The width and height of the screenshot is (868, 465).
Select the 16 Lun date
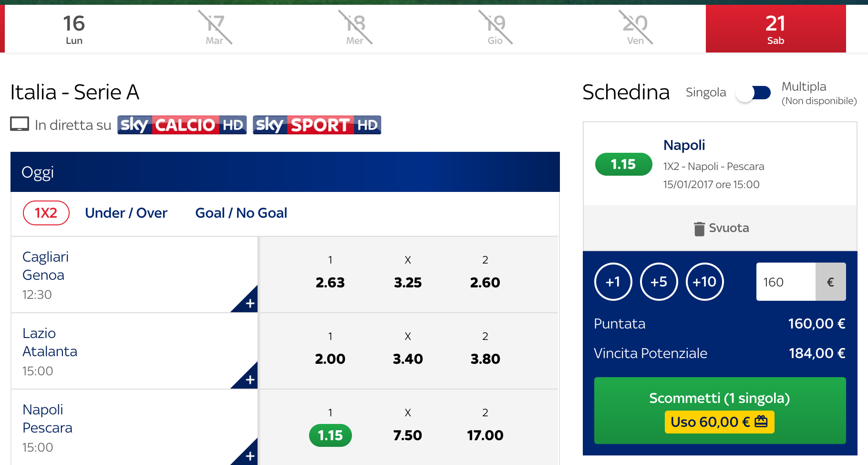(x=74, y=29)
